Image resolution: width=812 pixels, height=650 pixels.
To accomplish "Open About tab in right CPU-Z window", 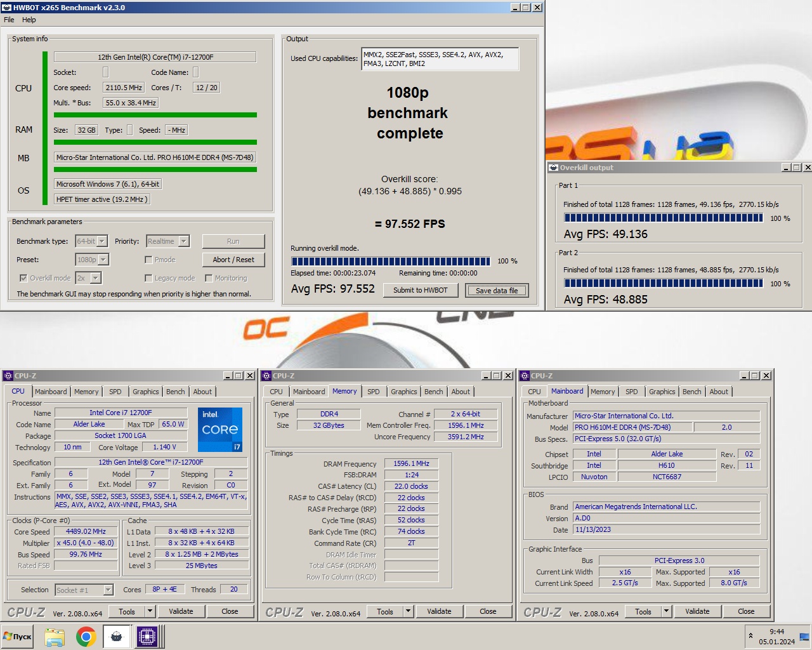I will point(719,392).
